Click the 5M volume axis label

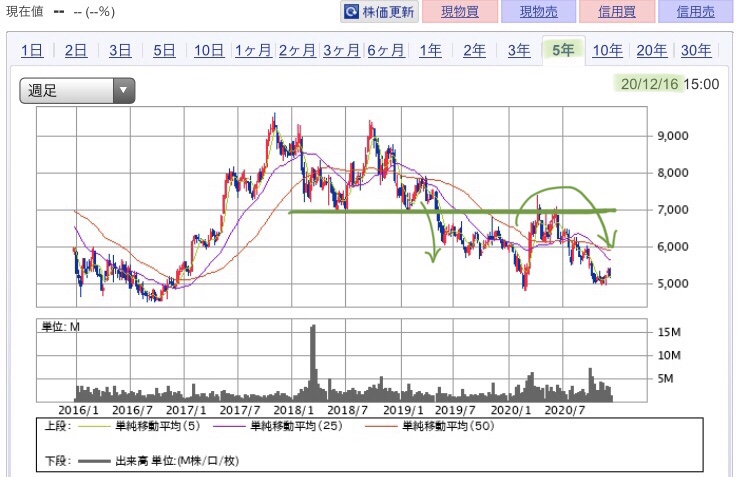[x=665, y=379]
